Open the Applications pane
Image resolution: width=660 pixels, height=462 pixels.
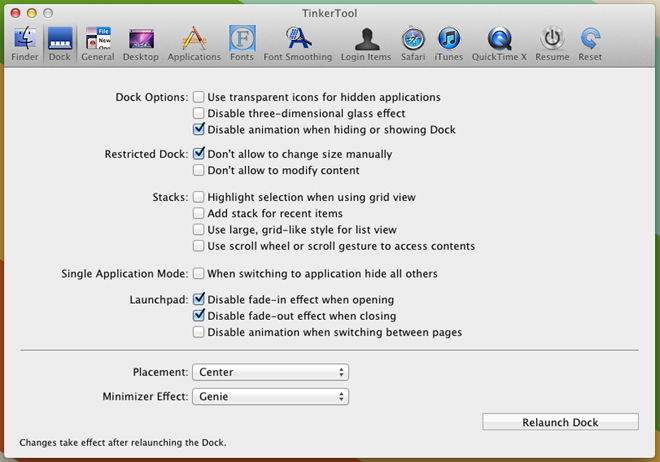click(x=194, y=44)
